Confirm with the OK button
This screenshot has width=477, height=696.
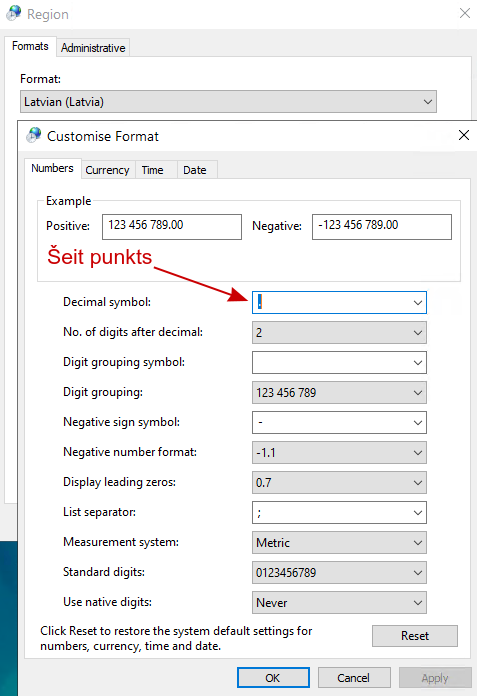click(273, 678)
